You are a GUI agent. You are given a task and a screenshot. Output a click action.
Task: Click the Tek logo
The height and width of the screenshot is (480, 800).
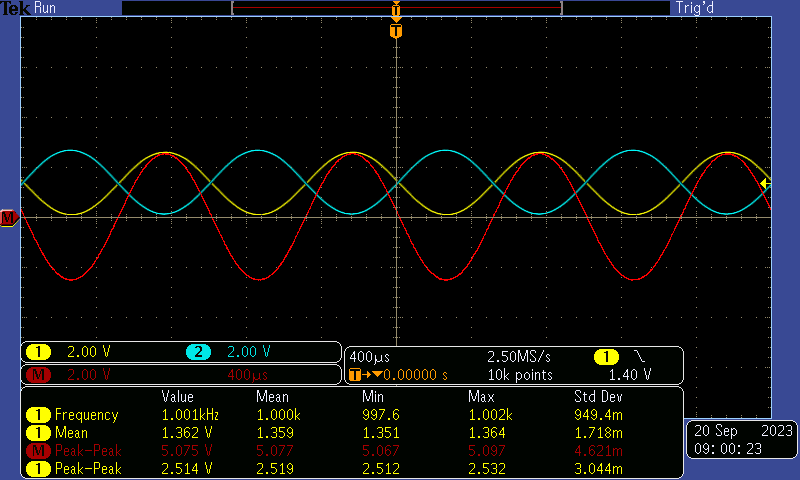tap(16, 8)
